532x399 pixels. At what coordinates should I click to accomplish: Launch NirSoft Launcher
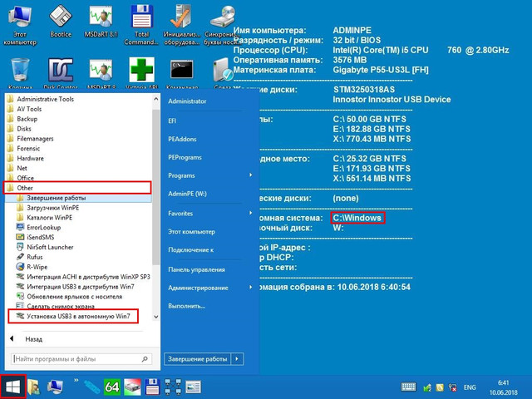79,247
